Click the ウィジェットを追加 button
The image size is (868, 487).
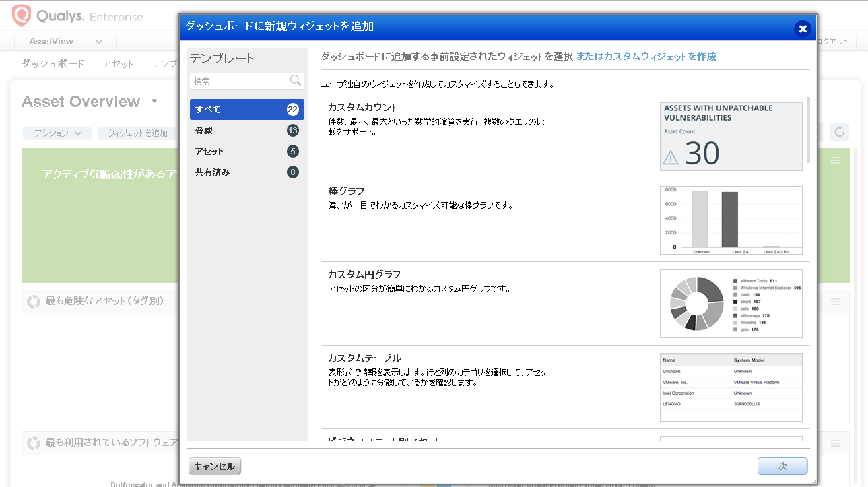[x=137, y=133]
